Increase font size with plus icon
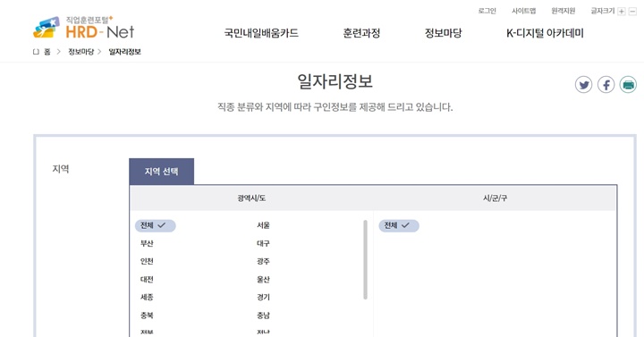The image size is (644, 337). coord(622,12)
